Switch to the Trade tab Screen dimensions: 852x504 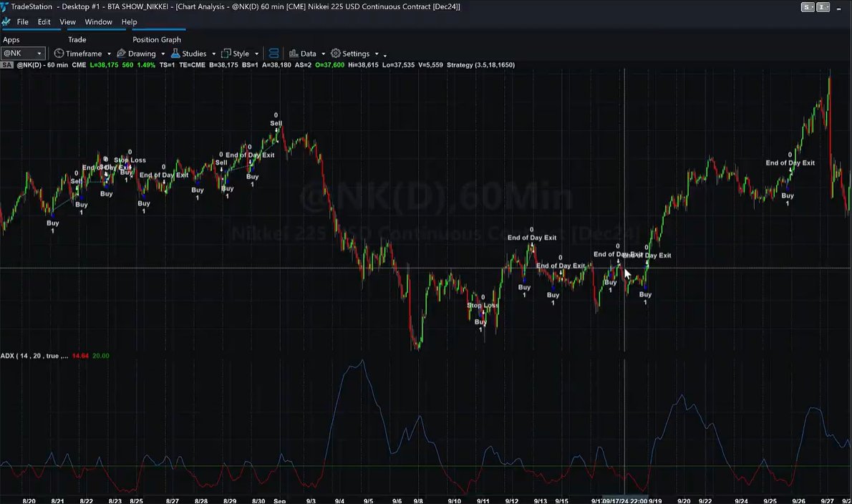[x=77, y=39]
